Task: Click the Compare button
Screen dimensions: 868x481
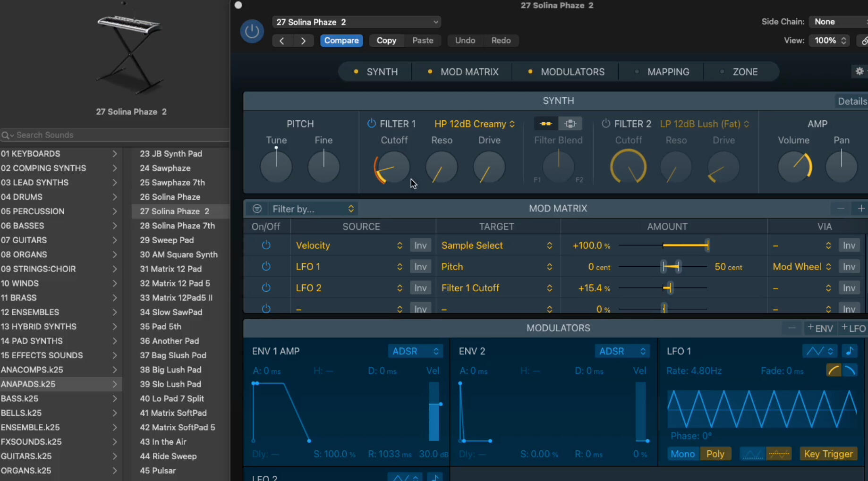Action: [341, 41]
